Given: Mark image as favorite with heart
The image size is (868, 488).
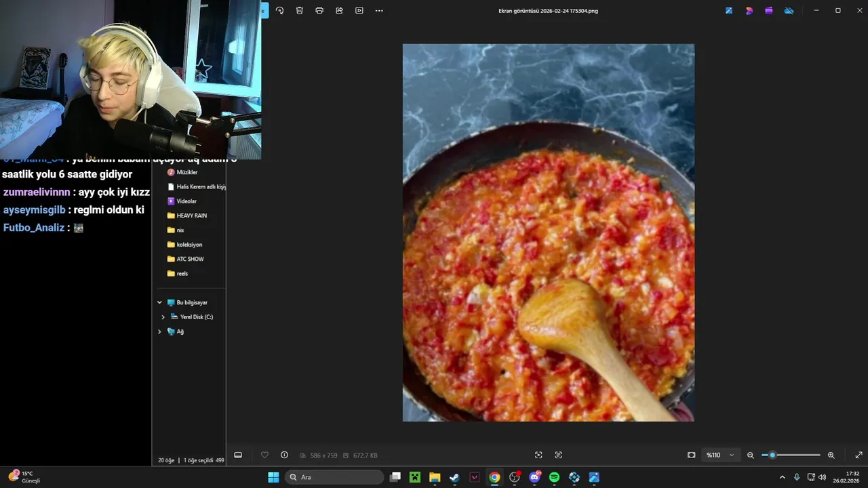Looking at the screenshot, I should coord(264,455).
